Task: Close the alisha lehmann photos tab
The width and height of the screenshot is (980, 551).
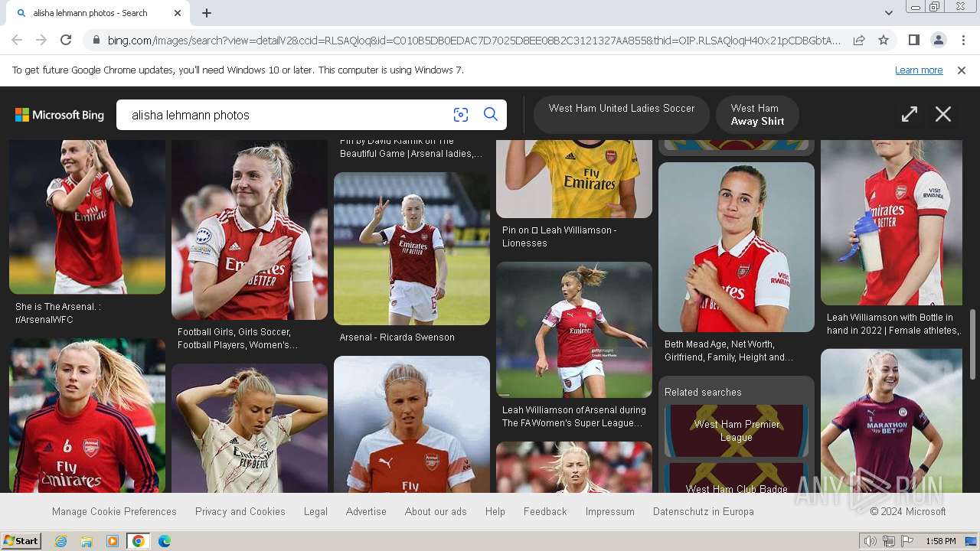Action: pos(178,13)
